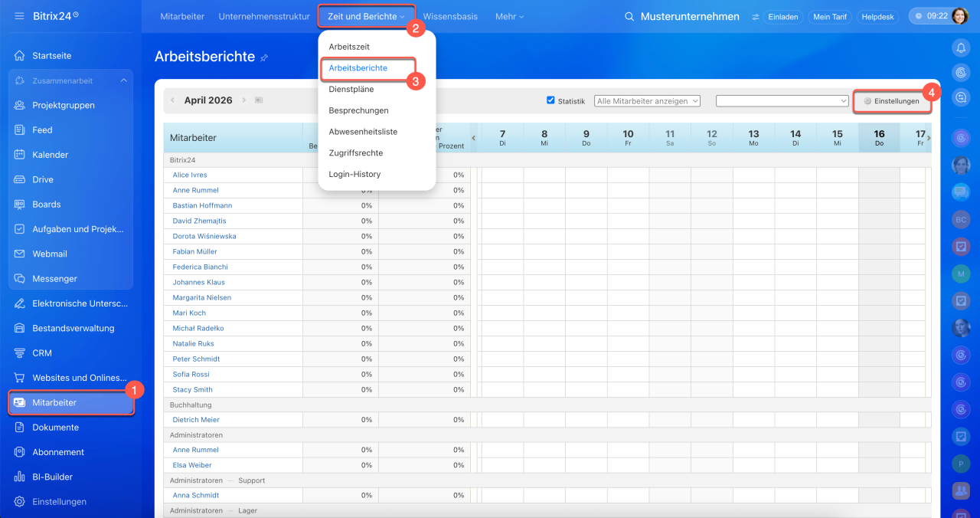The width and height of the screenshot is (980, 518).
Task: Select Dienstpläne from the dropdown menu
Action: coord(351,89)
